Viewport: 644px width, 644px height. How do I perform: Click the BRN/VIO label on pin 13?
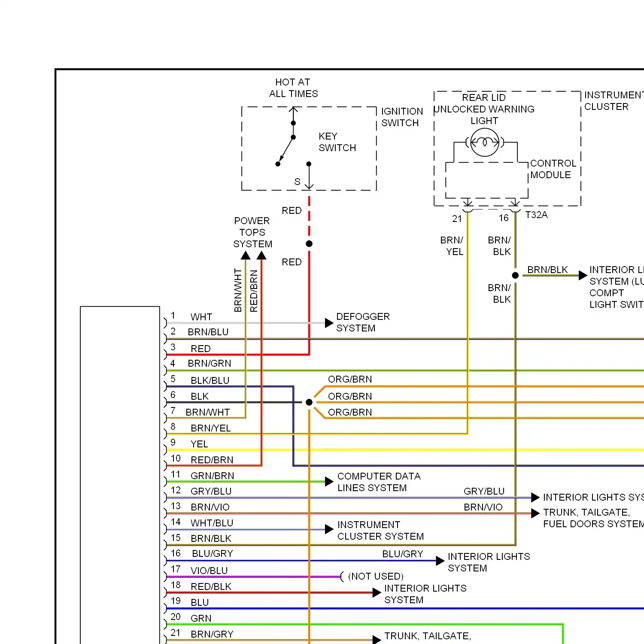(210, 507)
